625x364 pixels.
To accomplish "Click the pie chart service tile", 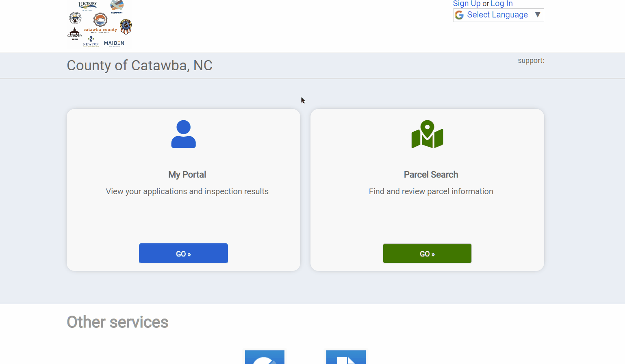I will (x=265, y=357).
